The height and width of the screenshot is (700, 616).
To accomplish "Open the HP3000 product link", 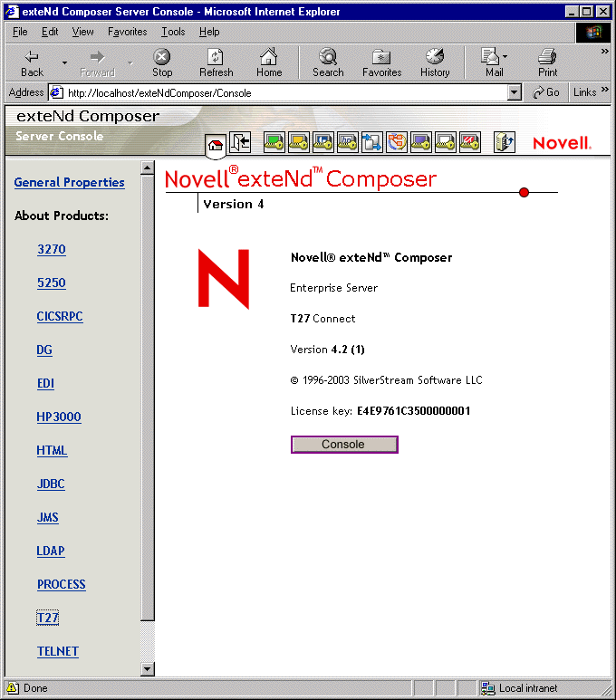I will [59, 417].
